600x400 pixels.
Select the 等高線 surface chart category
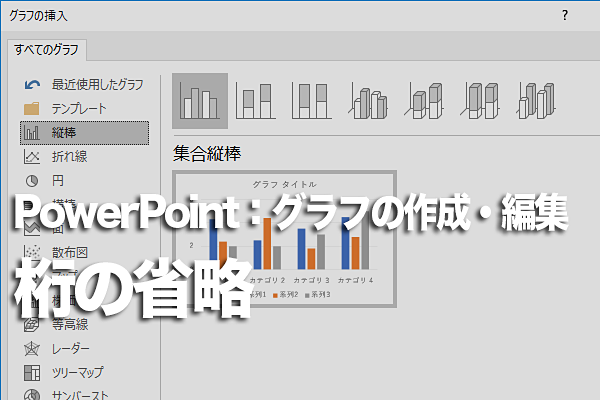84,325
